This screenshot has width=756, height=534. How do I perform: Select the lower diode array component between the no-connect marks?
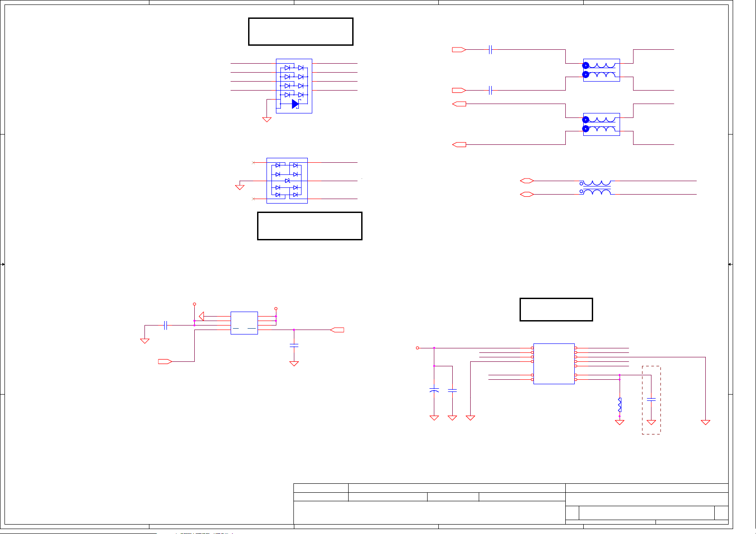[x=287, y=181]
